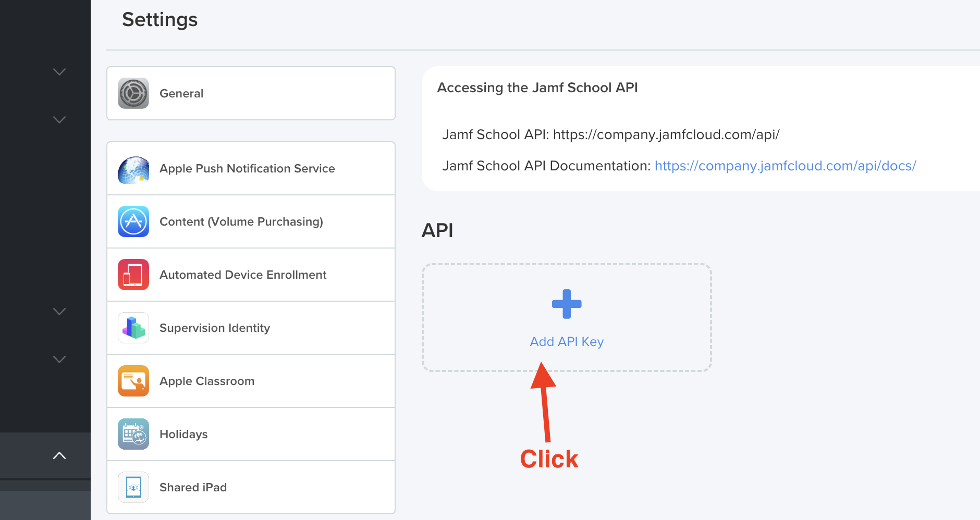980x520 pixels.
Task: Click the Shared iPad icon
Action: tap(133, 487)
